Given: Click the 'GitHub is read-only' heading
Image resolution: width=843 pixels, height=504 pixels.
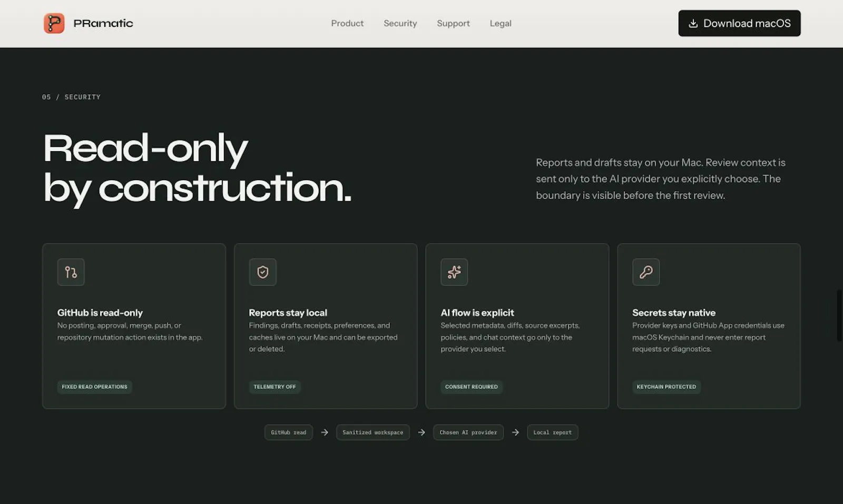Looking at the screenshot, I should pyautogui.click(x=100, y=312).
